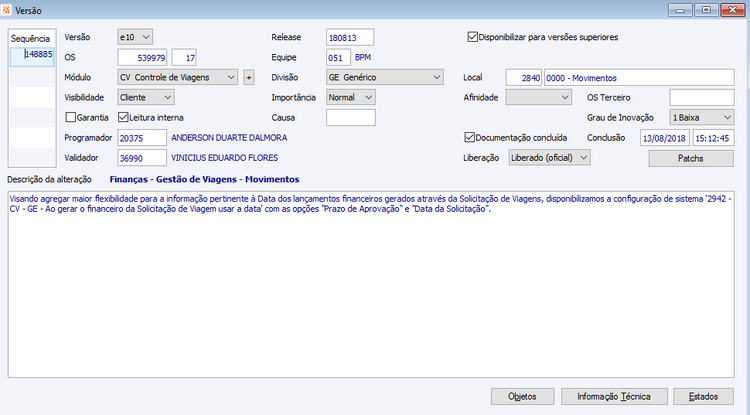
Task: Open the Liberação Liberado (oficial) dropdown
Action: coord(549,157)
